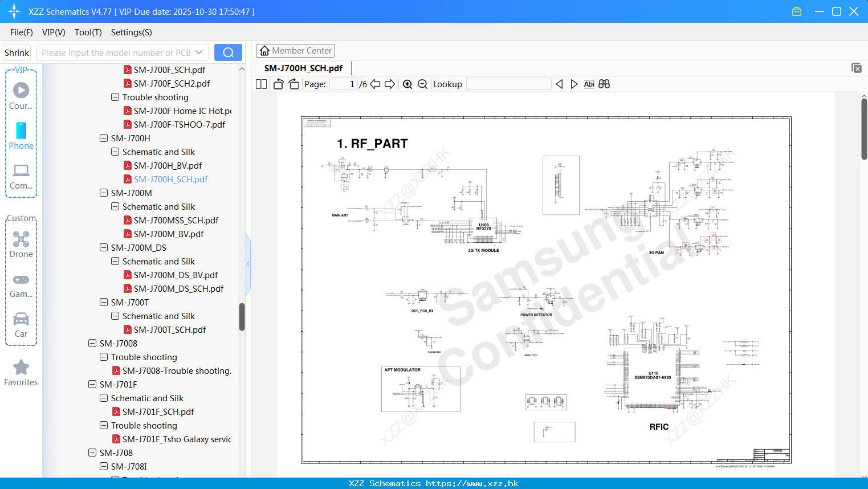
Task: Collapse the SM-J700T node
Action: (x=104, y=303)
